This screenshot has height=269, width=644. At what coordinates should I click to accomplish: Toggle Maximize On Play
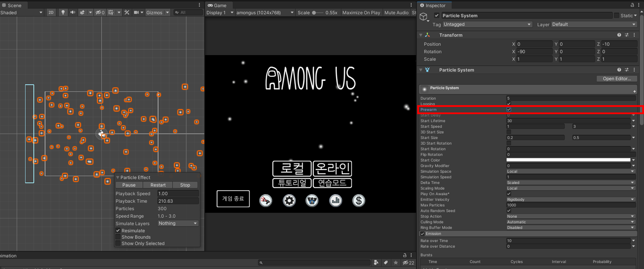click(361, 12)
